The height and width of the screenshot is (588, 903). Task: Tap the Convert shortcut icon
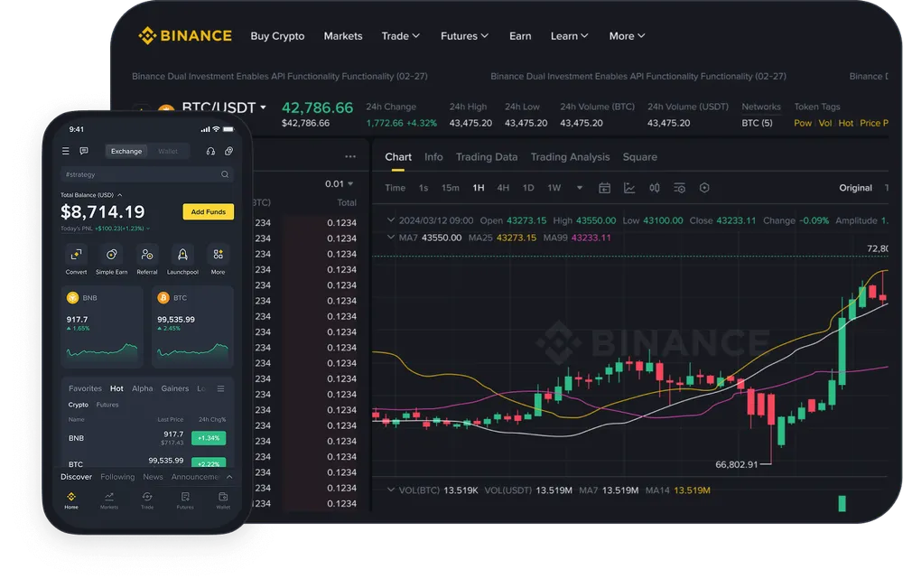(76, 255)
